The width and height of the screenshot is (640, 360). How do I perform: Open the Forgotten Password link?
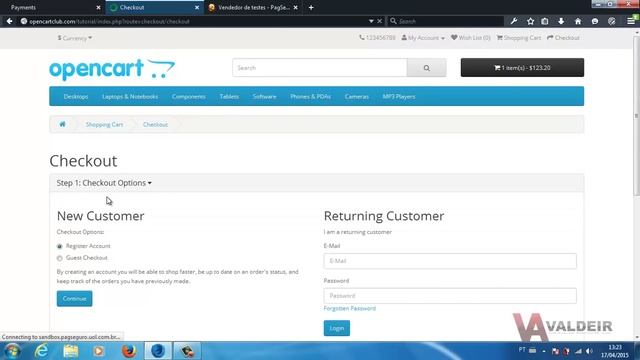coord(350,309)
